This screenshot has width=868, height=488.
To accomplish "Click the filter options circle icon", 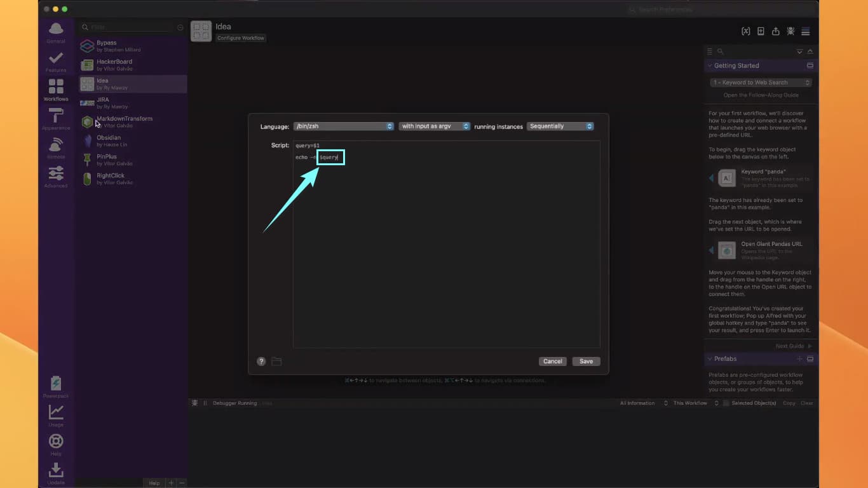I will point(180,27).
